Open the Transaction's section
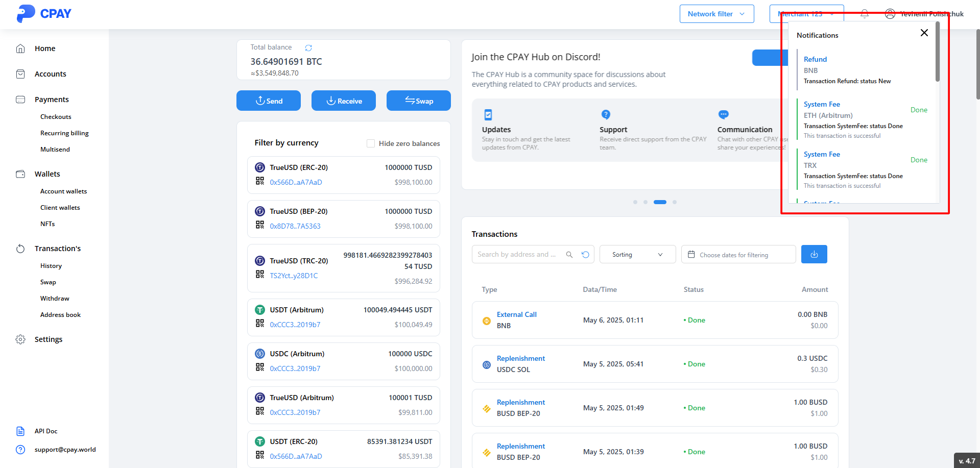980x468 pixels. tap(58, 249)
